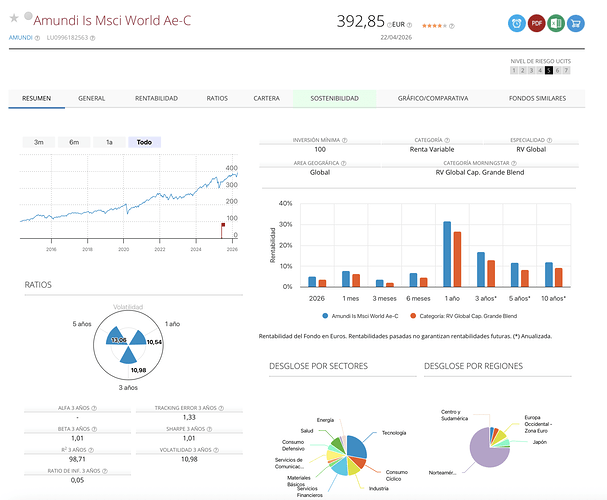Open help icon for Alfa 3 años
Screen dimensions: 607x500
coord(94,408)
